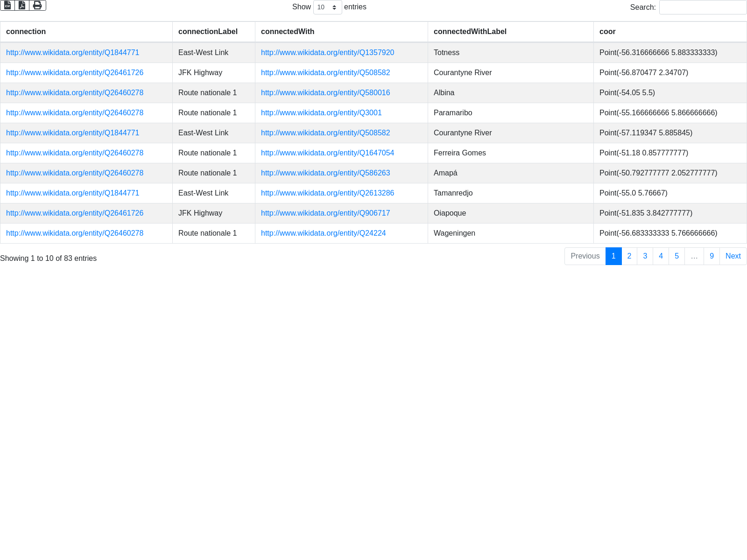
Task: Open the Q1357920 Totness entity link
Action: [x=327, y=53]
